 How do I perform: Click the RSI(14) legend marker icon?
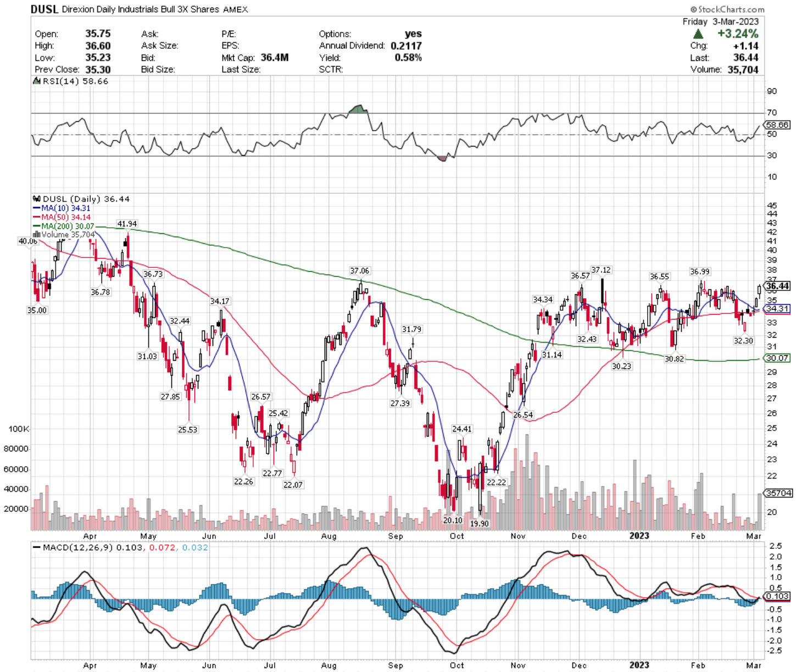(x=36, y=81)
